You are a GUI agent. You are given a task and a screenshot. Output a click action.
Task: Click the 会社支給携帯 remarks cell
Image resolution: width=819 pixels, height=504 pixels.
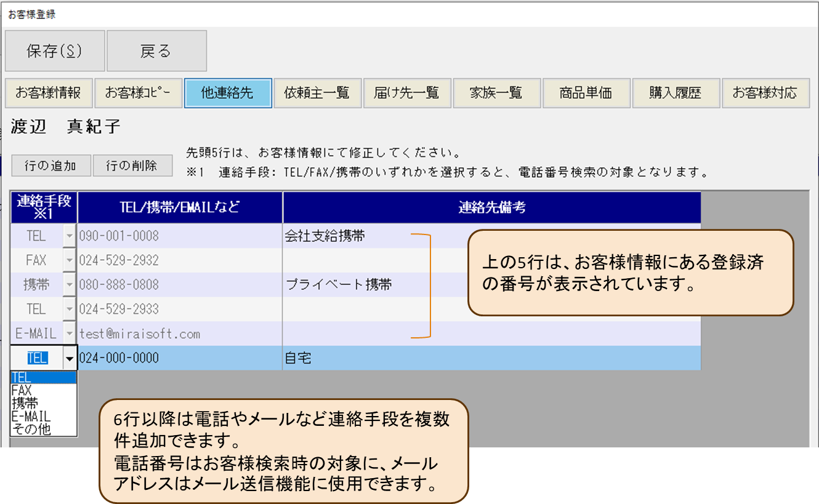(x=345, y=236)
